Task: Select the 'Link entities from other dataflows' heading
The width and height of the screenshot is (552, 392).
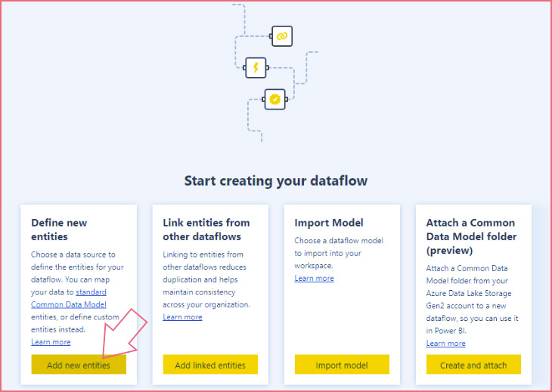Action: coord(206,230)
